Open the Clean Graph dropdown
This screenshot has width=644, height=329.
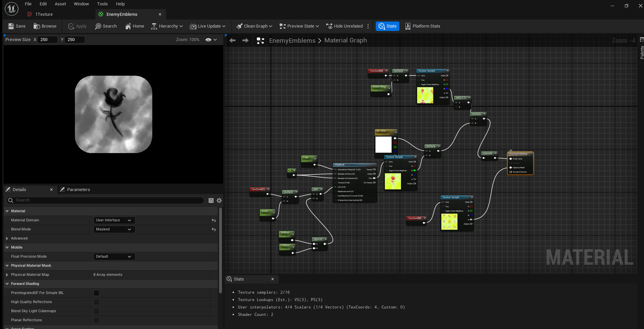click(254, 26)
